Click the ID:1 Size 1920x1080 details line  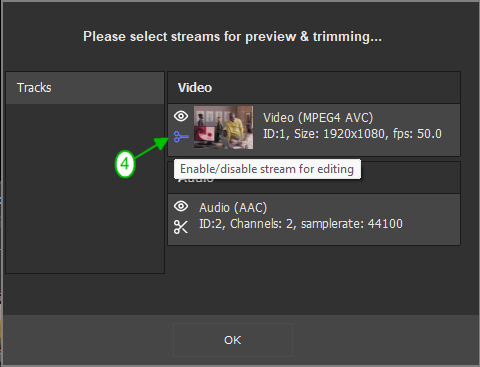point(352,134)
